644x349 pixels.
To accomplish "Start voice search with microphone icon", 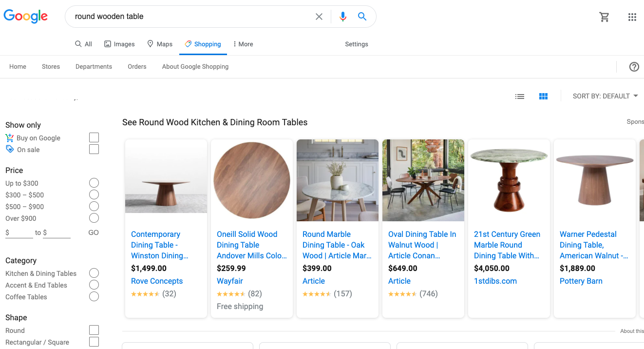I will tap(343, 17).
